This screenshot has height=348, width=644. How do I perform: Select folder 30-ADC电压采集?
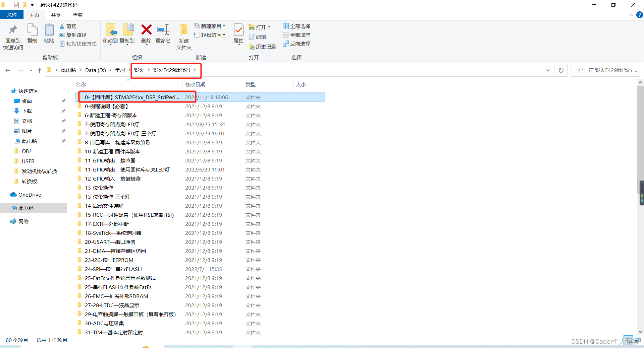(200, 323)
